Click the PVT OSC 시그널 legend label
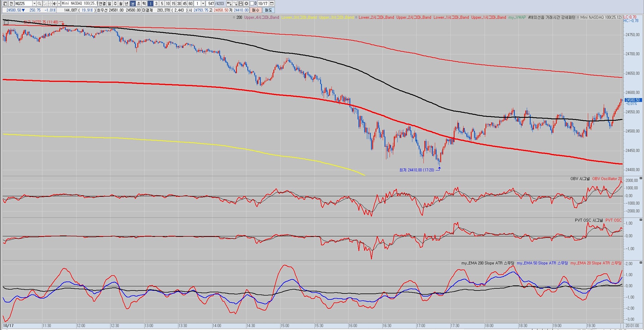 pos(589,220)
